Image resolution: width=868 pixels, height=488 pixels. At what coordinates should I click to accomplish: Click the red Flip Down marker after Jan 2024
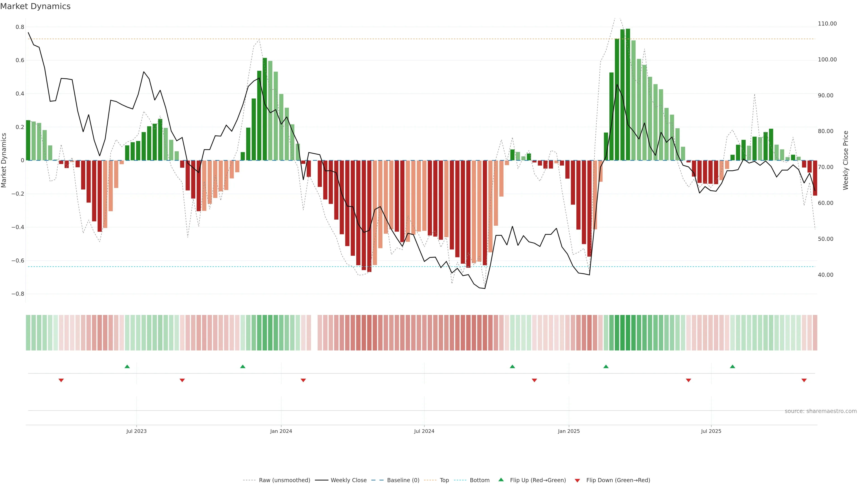click(x=303, y=380)
